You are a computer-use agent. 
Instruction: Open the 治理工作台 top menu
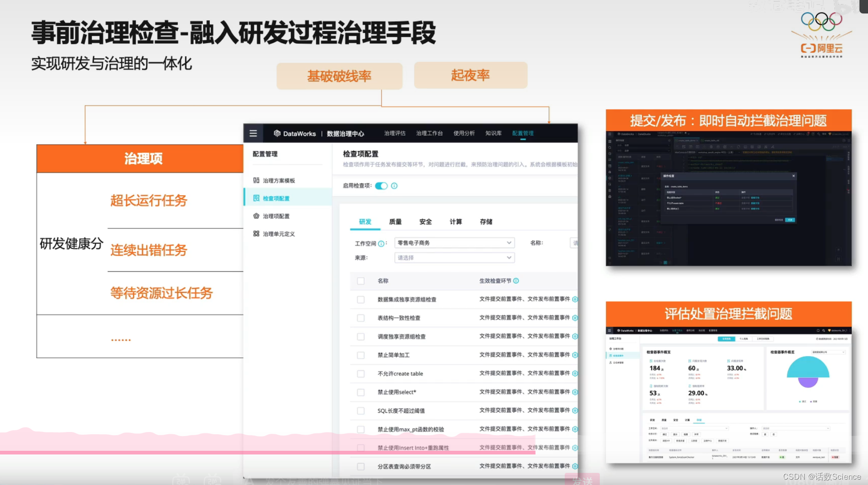429,133
